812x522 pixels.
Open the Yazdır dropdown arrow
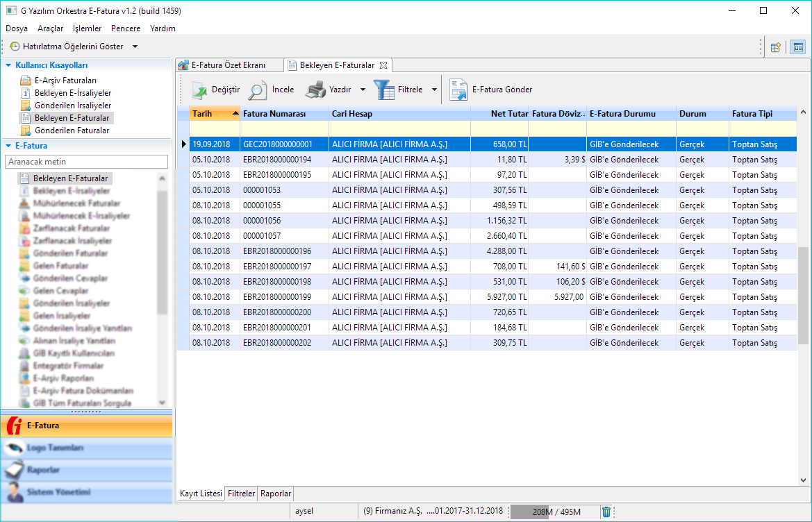[363, 90]
